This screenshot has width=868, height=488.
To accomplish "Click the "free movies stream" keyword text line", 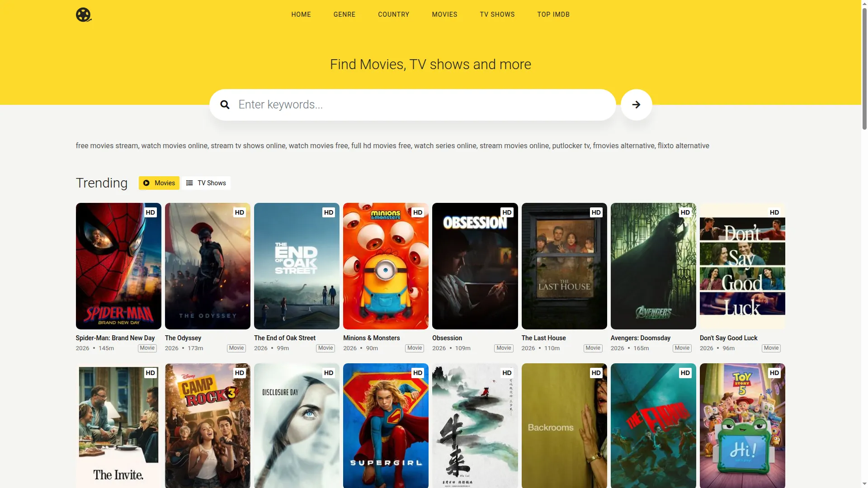I will point(392,146).
